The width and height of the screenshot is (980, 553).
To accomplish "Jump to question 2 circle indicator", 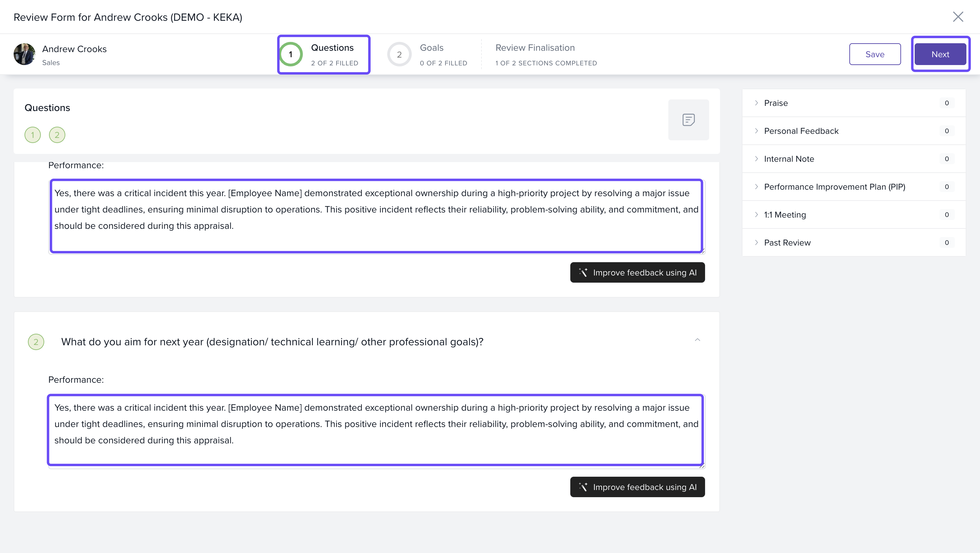I will pos(57,135).
